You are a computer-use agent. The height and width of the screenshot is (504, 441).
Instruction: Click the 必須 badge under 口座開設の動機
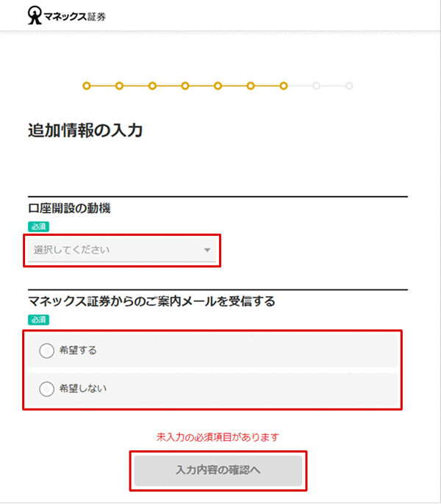(38, 226)
